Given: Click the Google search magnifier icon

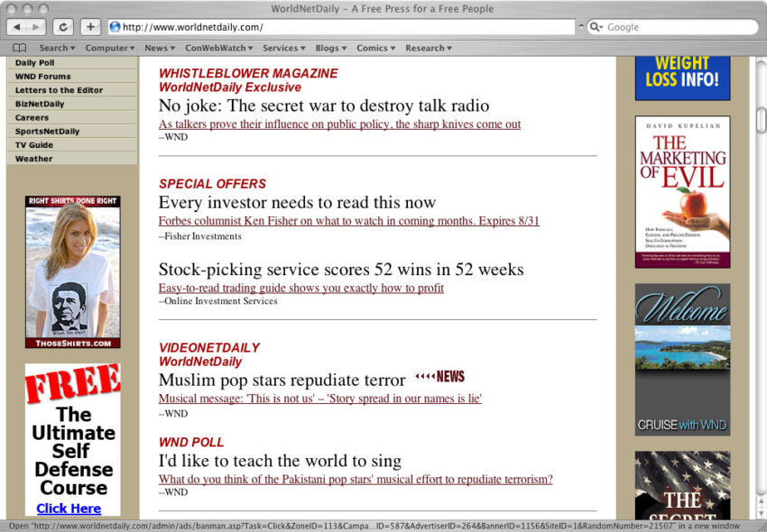Looking at the screenshot, I should pos(596,27).
